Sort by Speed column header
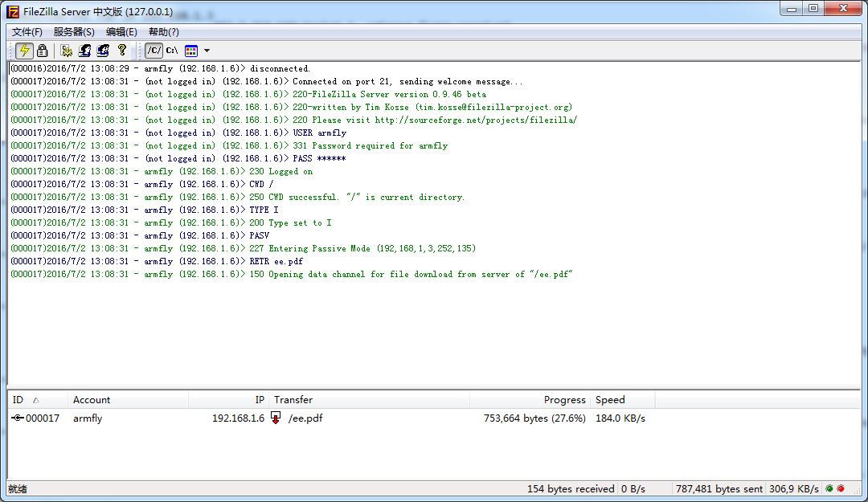 [x=623, y=400]
